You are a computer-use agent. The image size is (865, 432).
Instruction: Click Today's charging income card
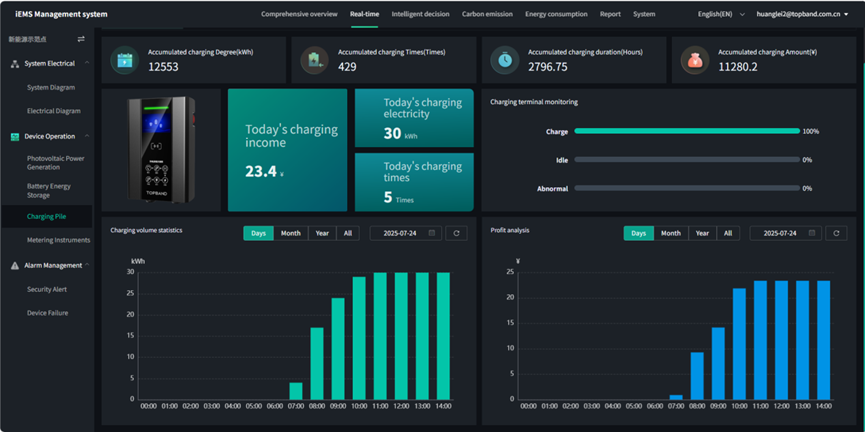287,150
